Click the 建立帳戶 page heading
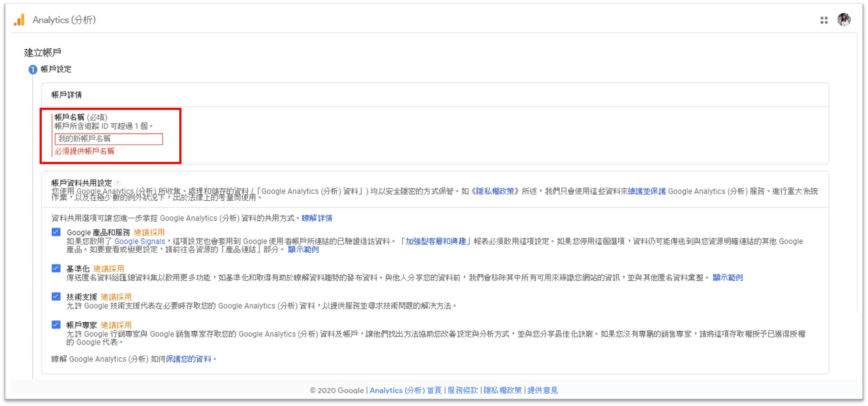Viewport: 868px width, 406px height. 43,52
